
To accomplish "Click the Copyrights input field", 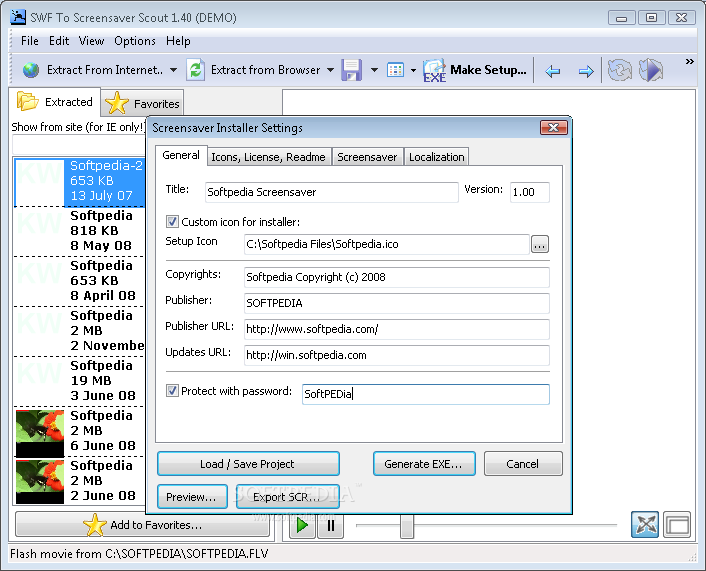I will point(397,277).
